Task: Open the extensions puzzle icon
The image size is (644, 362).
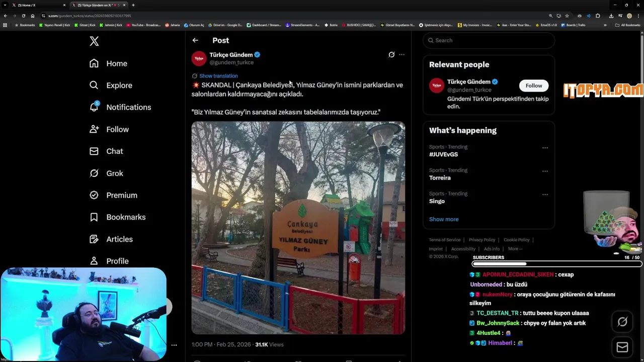Action: [598, 16]
